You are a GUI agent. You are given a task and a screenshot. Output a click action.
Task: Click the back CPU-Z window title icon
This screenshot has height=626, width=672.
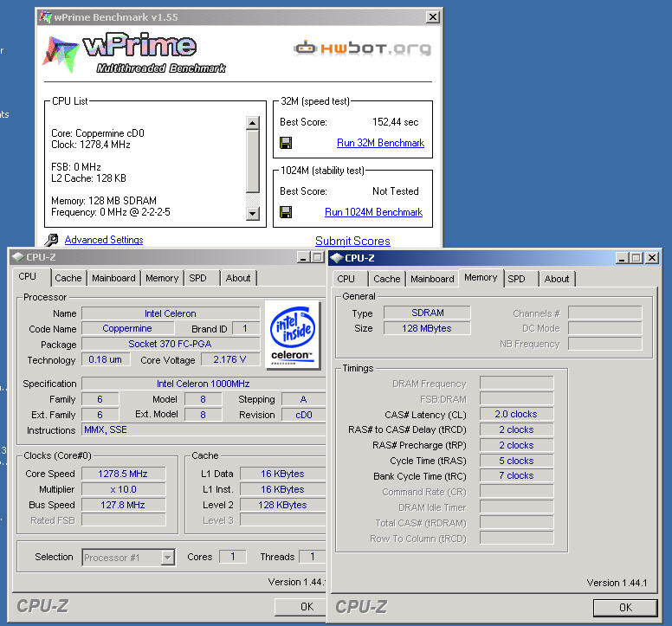click(17, 257)
